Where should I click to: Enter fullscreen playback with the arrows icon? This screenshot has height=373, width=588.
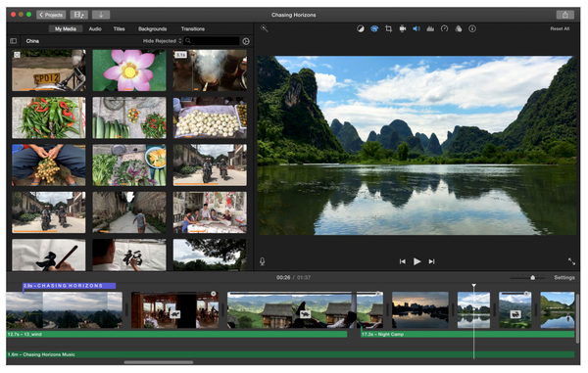[x=571, y=261]
